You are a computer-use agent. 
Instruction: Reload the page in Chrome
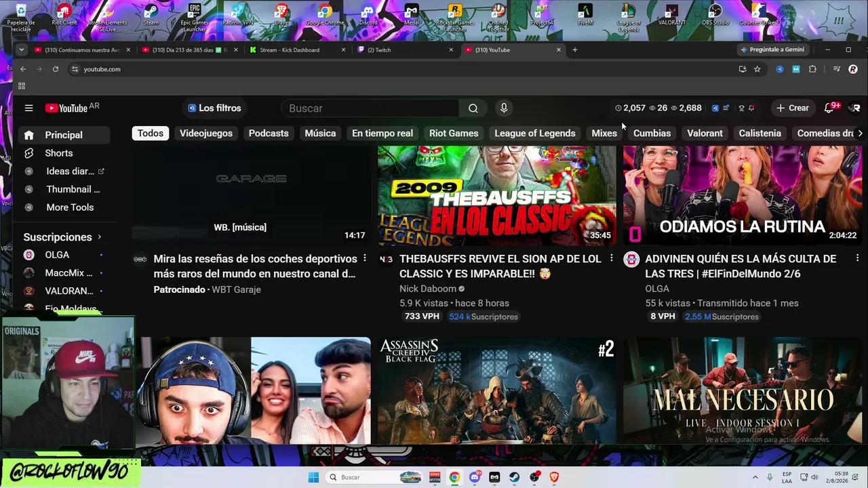(x=56, y=69)
